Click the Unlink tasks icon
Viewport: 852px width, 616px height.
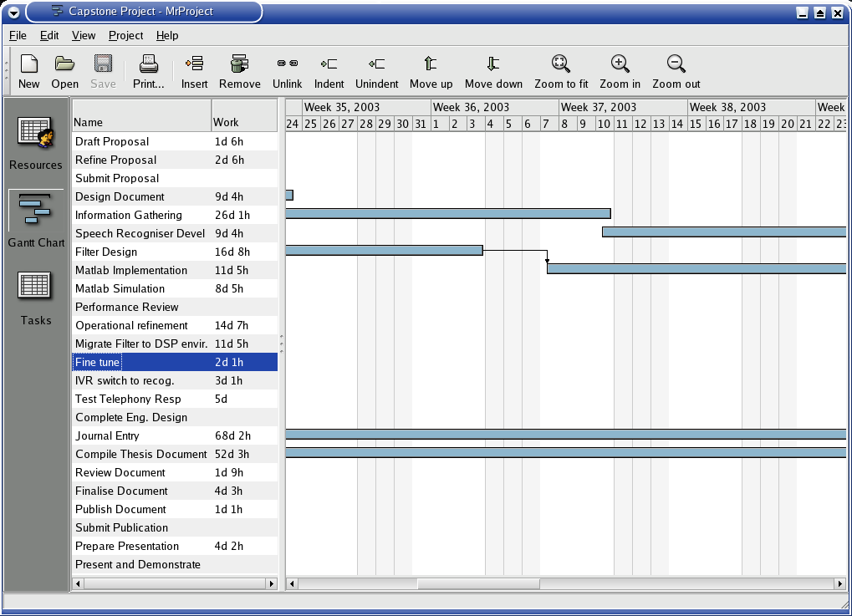pyautogui.click(x=288, y=64)
